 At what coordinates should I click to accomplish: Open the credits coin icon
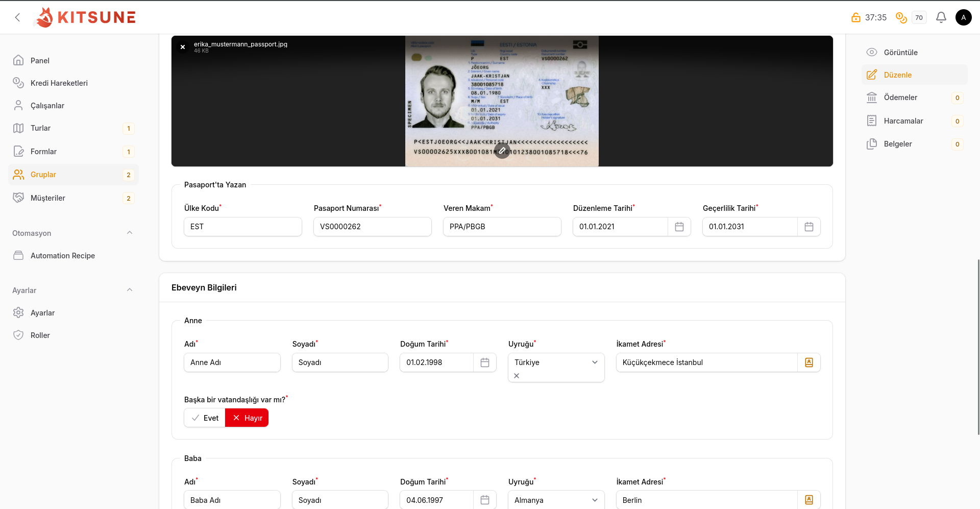(901, 17)
